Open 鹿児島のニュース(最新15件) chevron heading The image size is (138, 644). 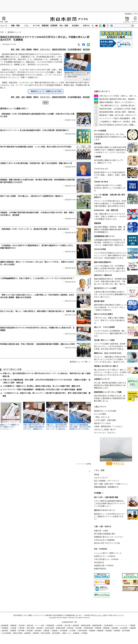14,109
